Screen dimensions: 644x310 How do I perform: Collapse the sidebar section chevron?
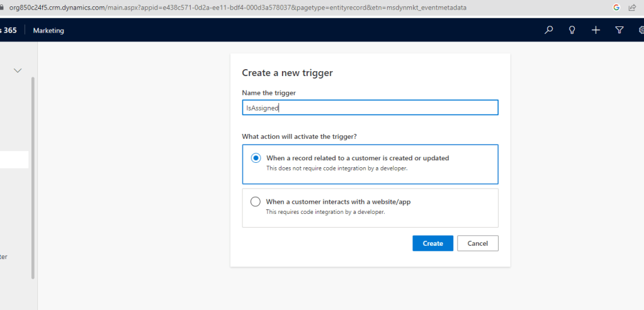pos(18,71)
